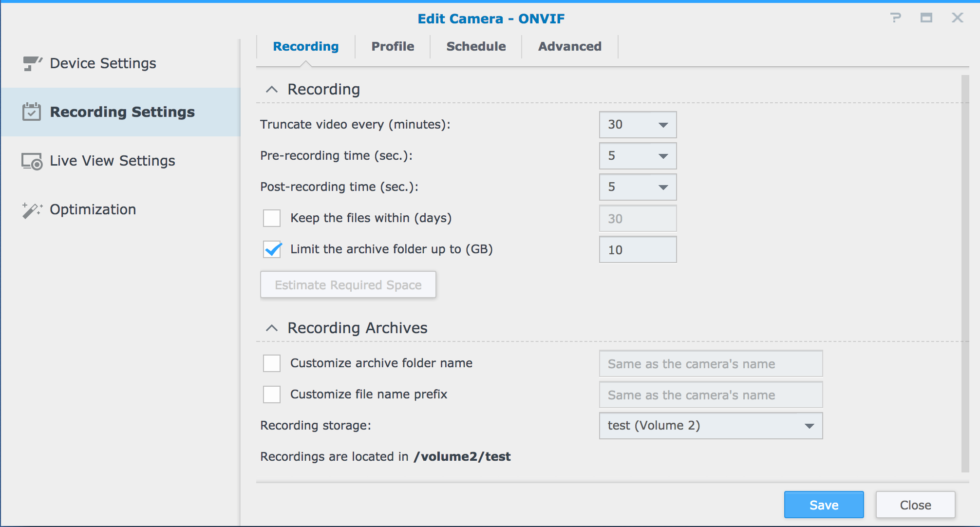
Task: Collapse the Recording section chevron
Action: click(x=272, y=90)
